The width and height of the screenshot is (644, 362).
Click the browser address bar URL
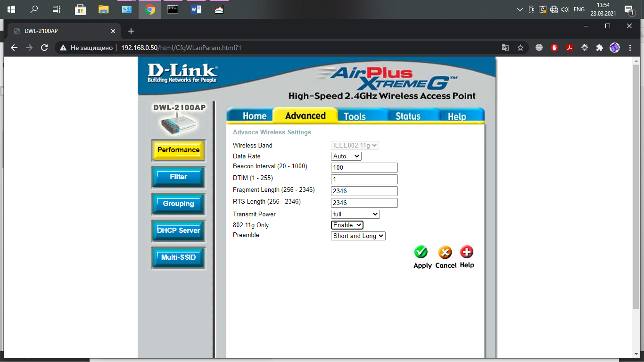pos(182,48)
